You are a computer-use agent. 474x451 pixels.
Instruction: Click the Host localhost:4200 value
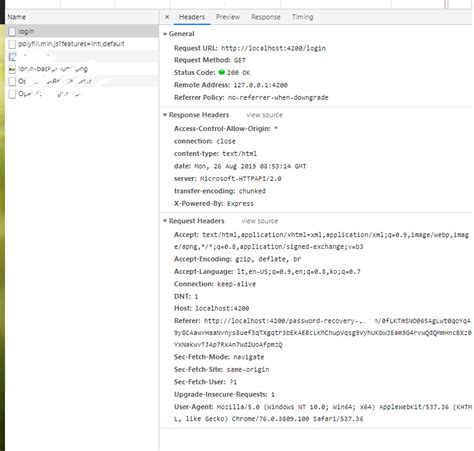coord(222,309)
